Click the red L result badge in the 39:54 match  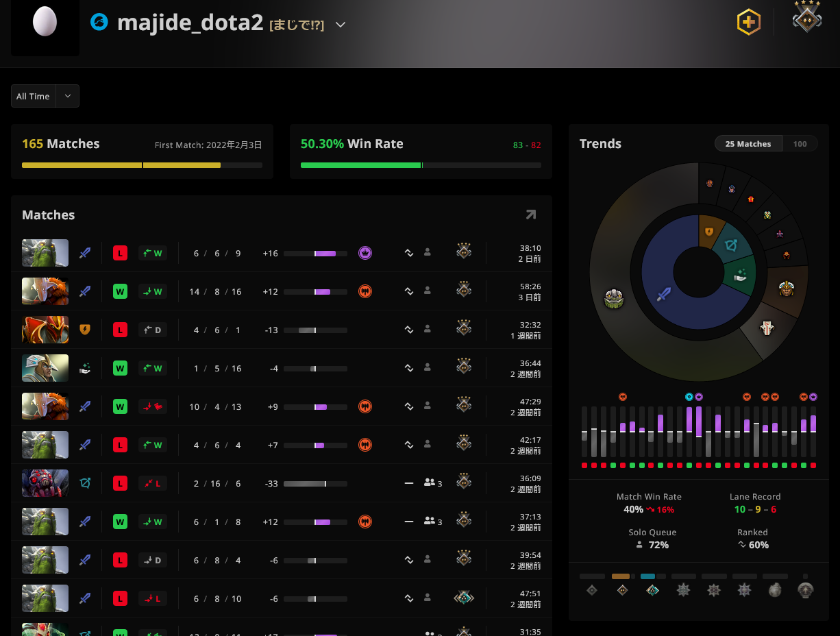click(x=120, y=560)
